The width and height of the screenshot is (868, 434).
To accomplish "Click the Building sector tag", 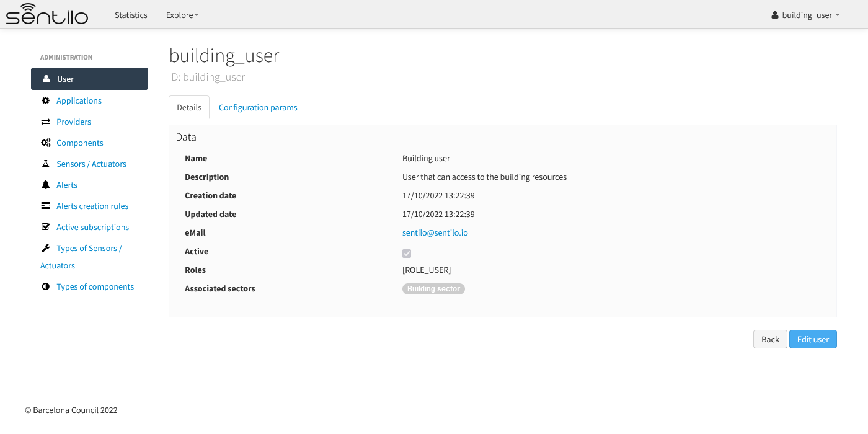I will [x=433, y=289].
